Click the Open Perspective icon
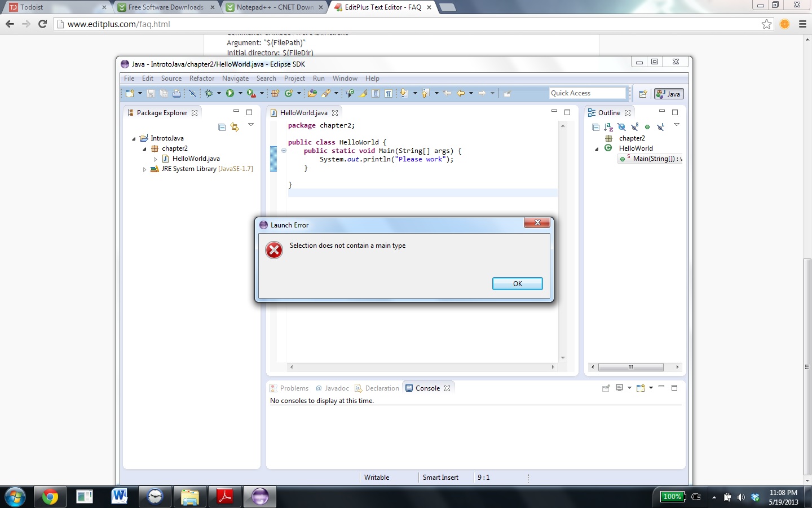 (643, 94)
